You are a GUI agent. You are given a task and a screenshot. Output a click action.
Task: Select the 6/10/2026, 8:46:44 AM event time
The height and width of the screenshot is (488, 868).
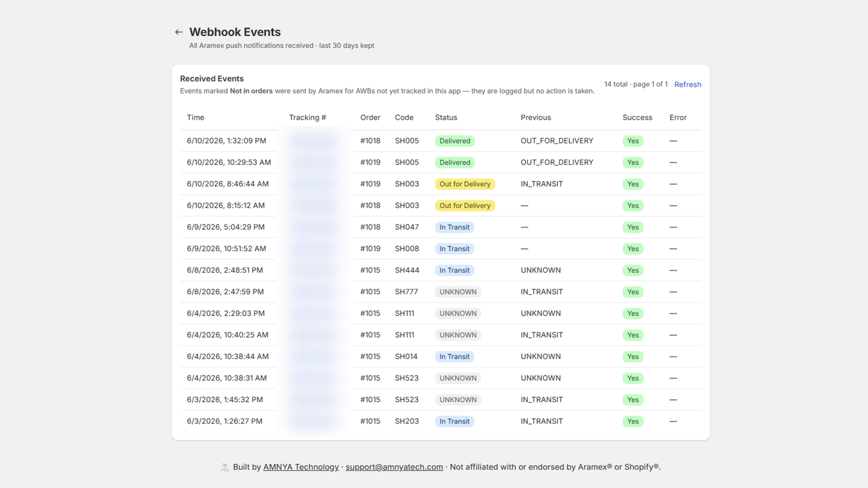click(228, 184)
